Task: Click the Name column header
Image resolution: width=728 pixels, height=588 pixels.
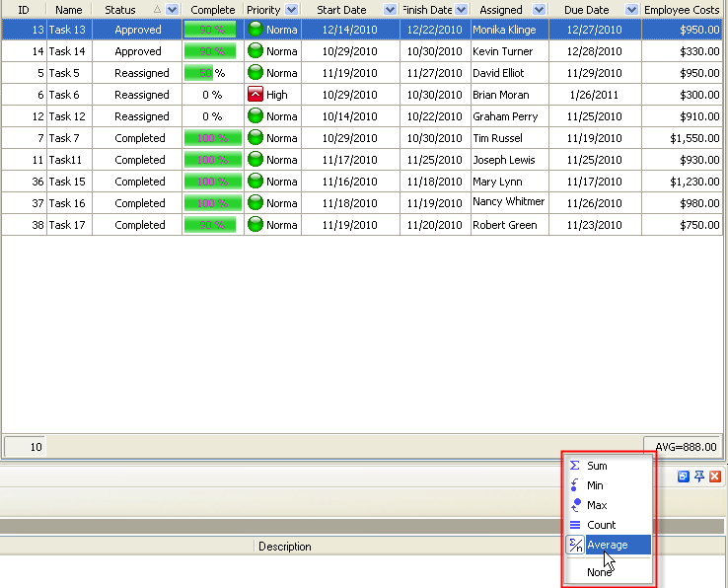Action: point(69,10)
